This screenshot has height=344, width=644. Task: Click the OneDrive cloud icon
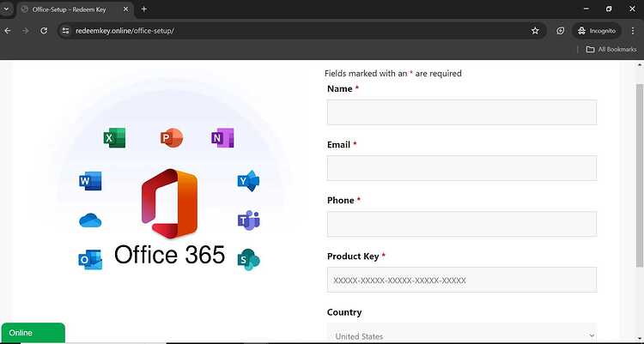(90, 220)
